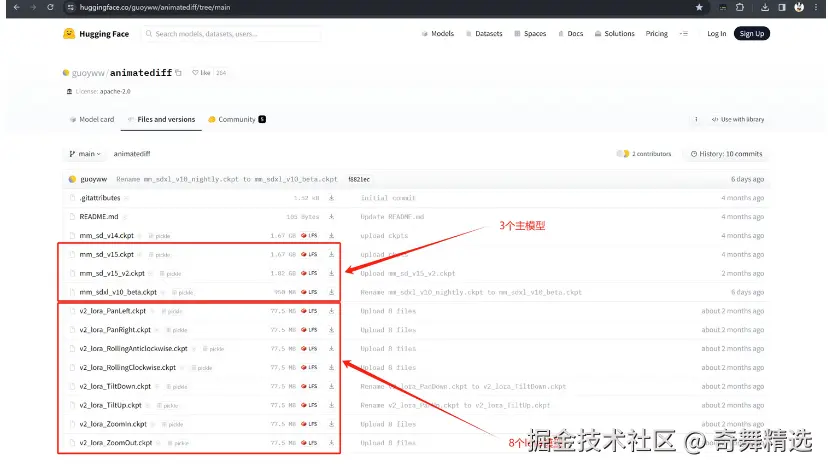Bookmark page with the star icon

[699, 7]
